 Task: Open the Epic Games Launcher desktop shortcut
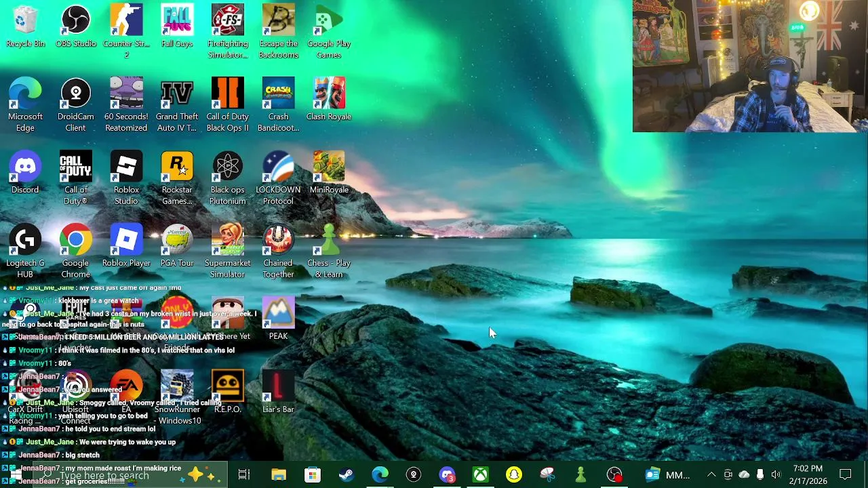tap(76, 325)
